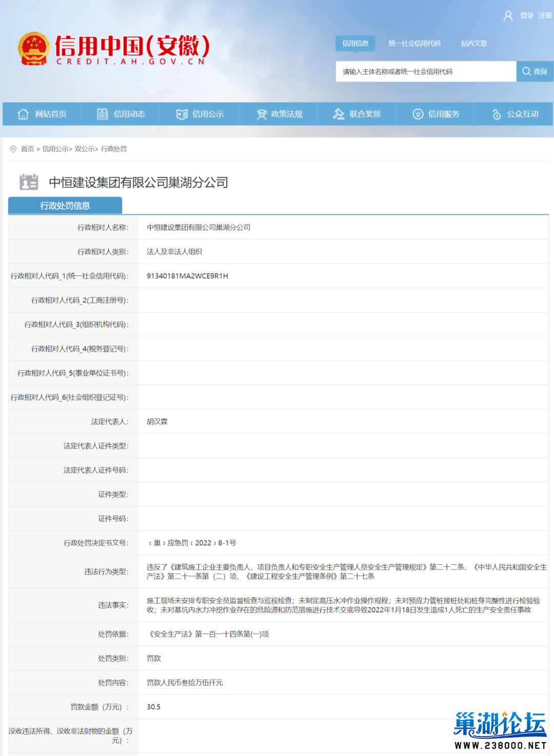Click the magnifier search icon
This screenshot has height=756, width=554.
(526, 71)
